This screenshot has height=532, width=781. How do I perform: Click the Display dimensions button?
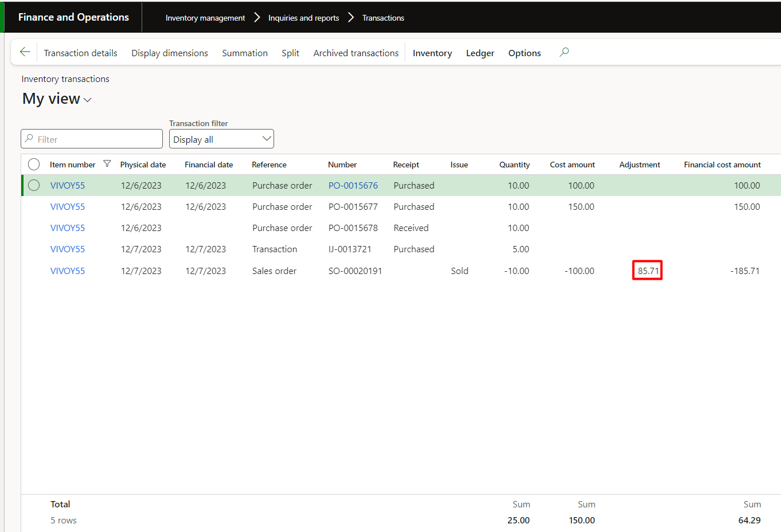[170, 53]
